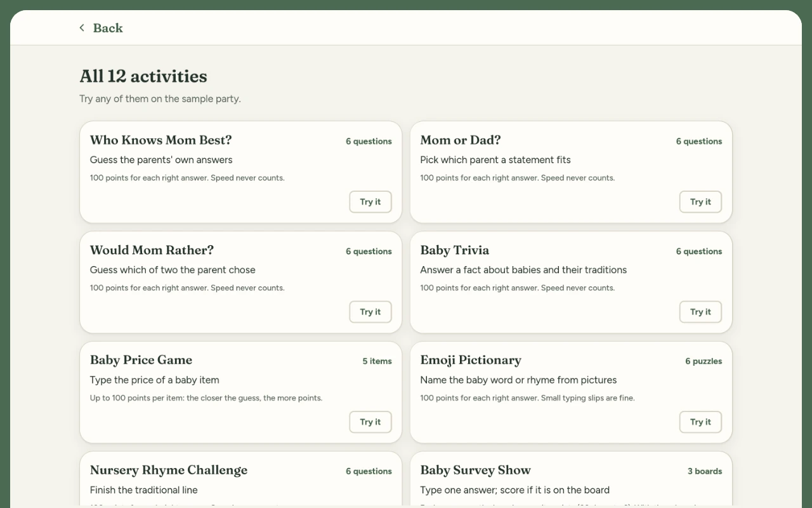
Task: Click "Guess which of two the parent chose"
Action: point(173,270)
